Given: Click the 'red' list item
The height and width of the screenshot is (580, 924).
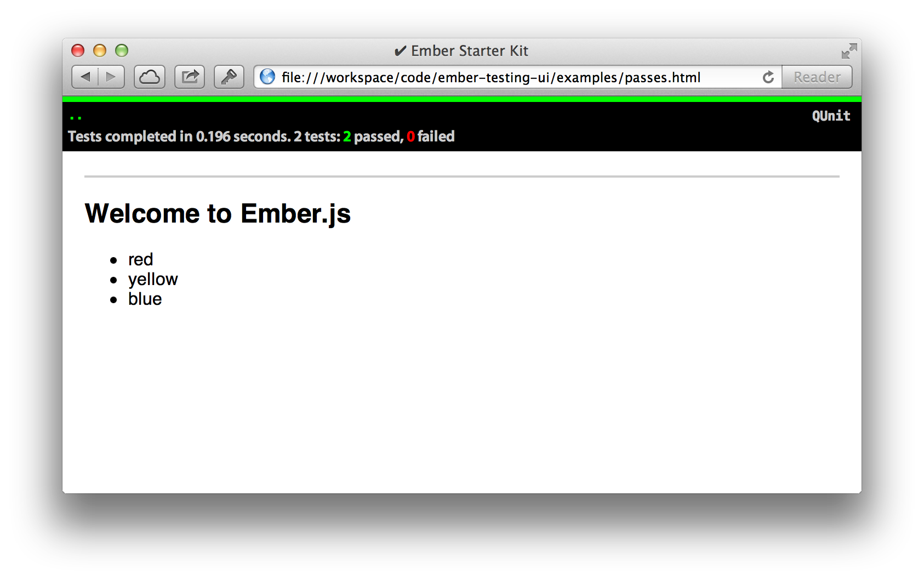Looking at the screenshot, I should (140, 259).
